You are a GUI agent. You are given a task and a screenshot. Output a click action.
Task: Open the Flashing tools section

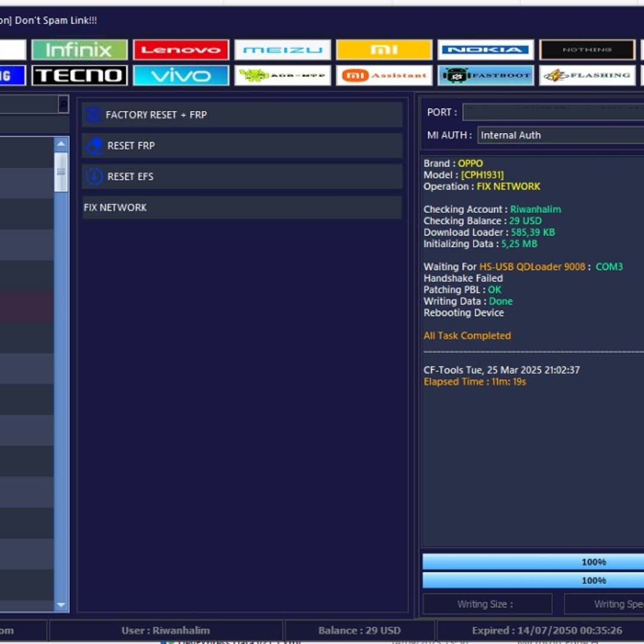tap(587, 76)
